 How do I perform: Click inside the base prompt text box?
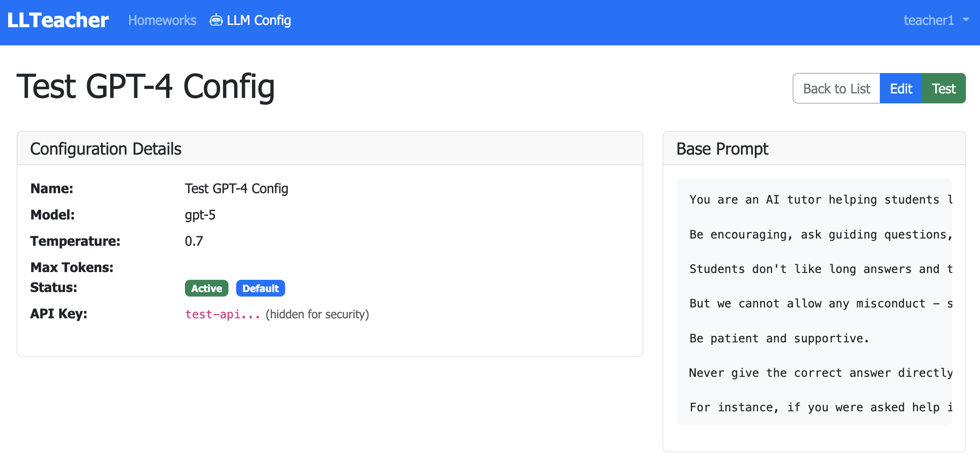(814, 286)
